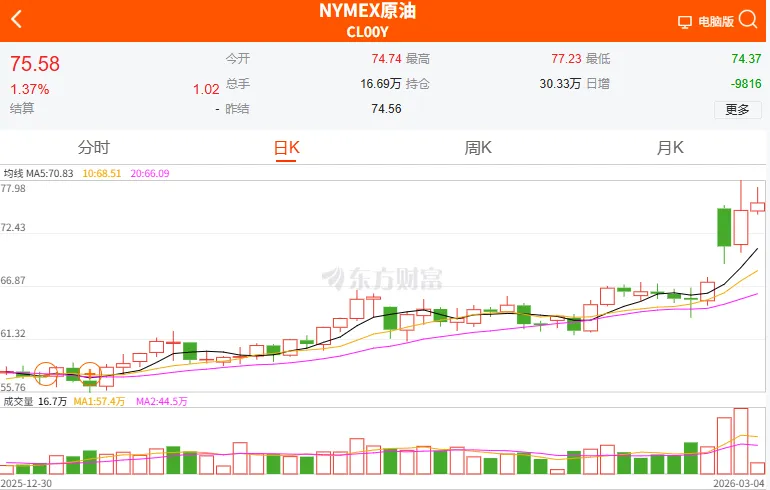Click the 1.37% change percentage
The width and height of the screenshot is (770, 490).
click(x=29, y=89)
